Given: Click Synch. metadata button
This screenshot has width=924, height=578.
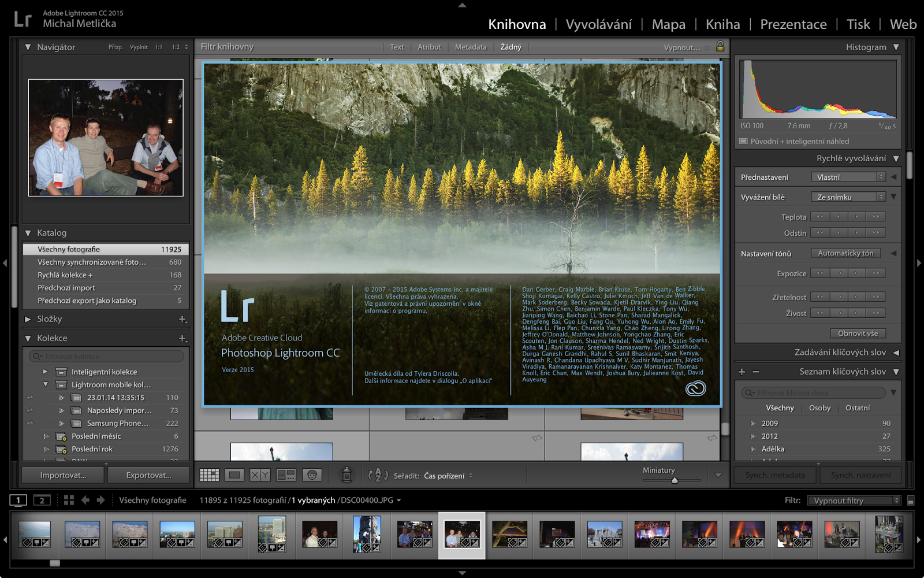Looking at the screenshot, I should [775, 475].
